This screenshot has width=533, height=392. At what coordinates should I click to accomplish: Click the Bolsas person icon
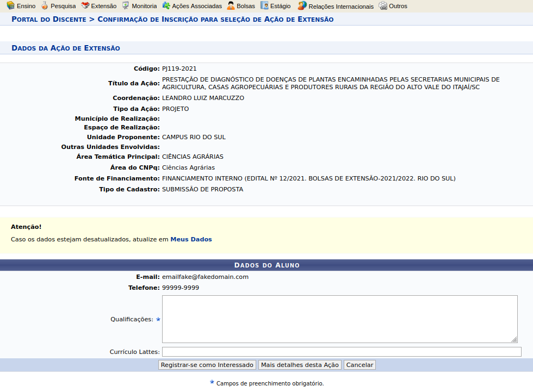[231, 5]
